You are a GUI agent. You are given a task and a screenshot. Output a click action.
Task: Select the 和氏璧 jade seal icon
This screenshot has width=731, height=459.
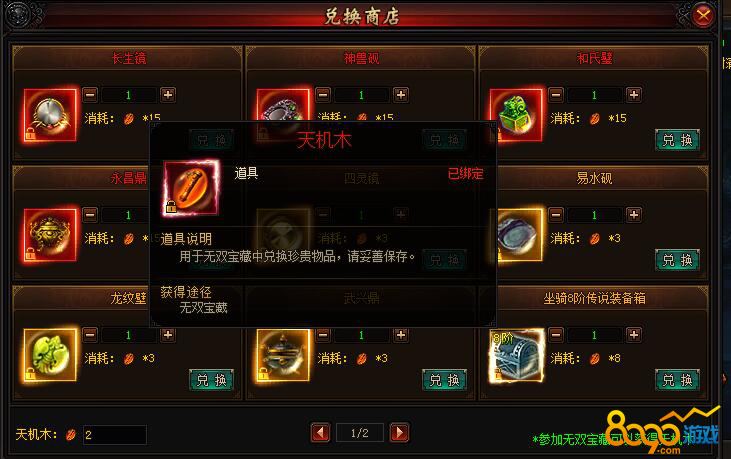point(516,115)
